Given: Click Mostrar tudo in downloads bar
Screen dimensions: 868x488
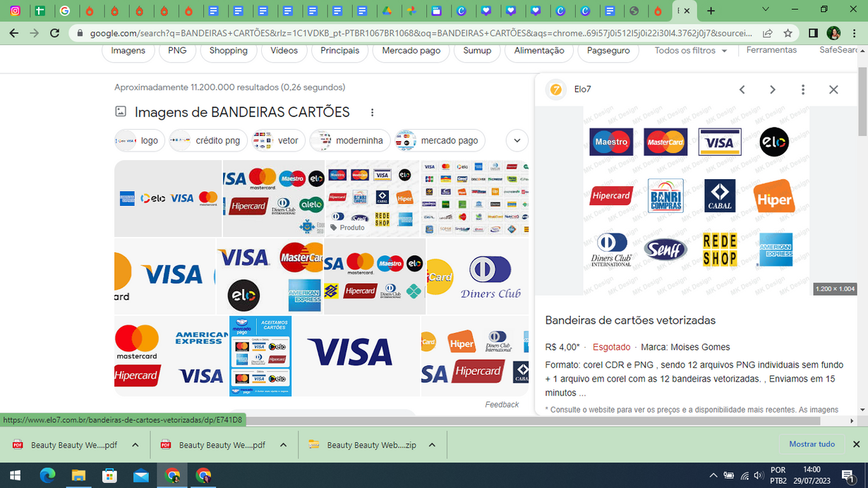Looking at the screenshot, I should point(812,444).
